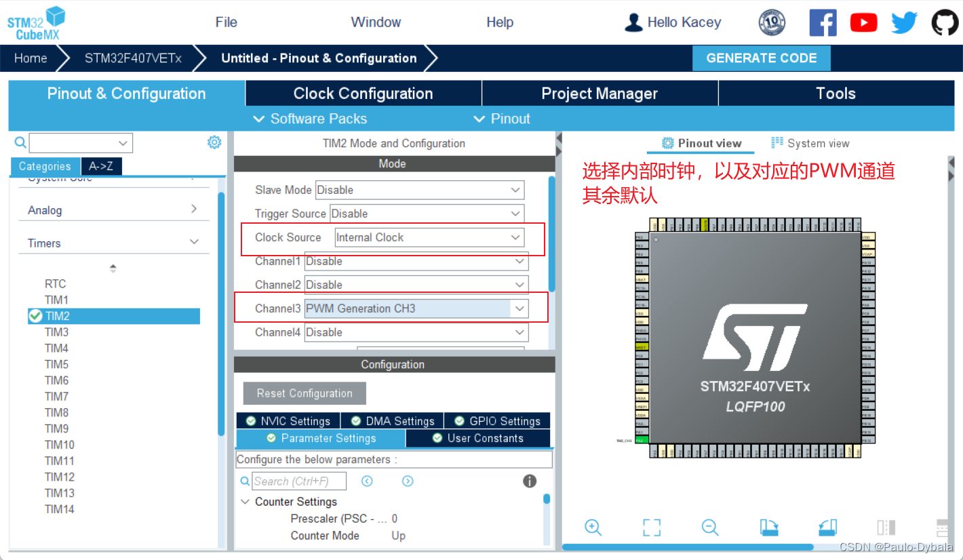Switch peripheral list to A->Z sorting

[100, 166]
